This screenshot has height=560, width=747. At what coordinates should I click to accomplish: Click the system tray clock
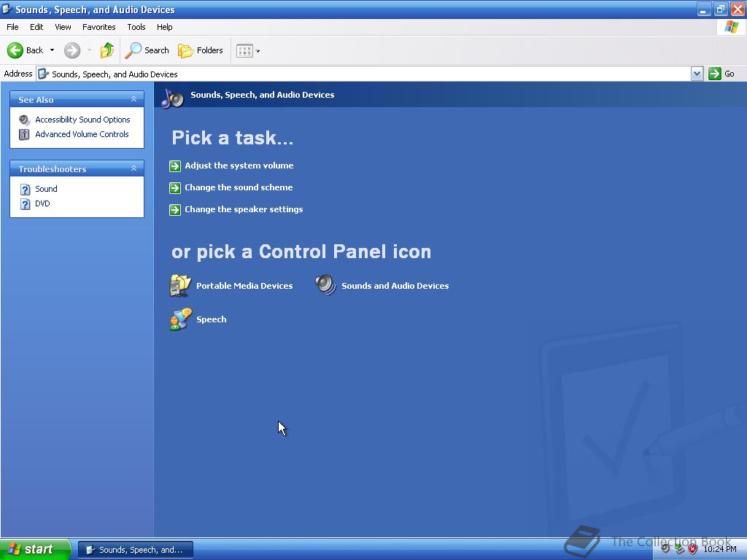(x=720, y=550)
